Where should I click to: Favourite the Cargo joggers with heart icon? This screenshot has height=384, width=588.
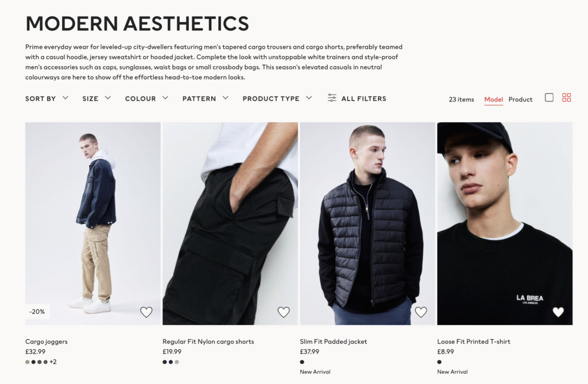146,312
